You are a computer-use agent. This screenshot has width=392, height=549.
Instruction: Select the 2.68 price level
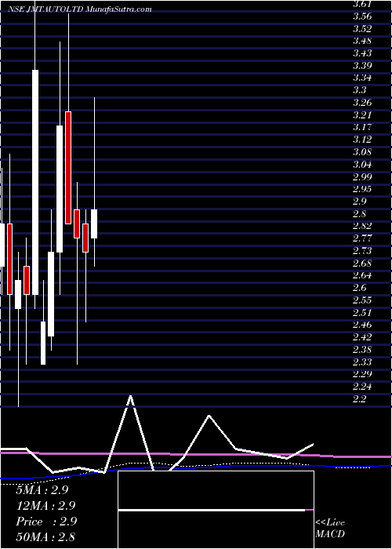[362, 263]
